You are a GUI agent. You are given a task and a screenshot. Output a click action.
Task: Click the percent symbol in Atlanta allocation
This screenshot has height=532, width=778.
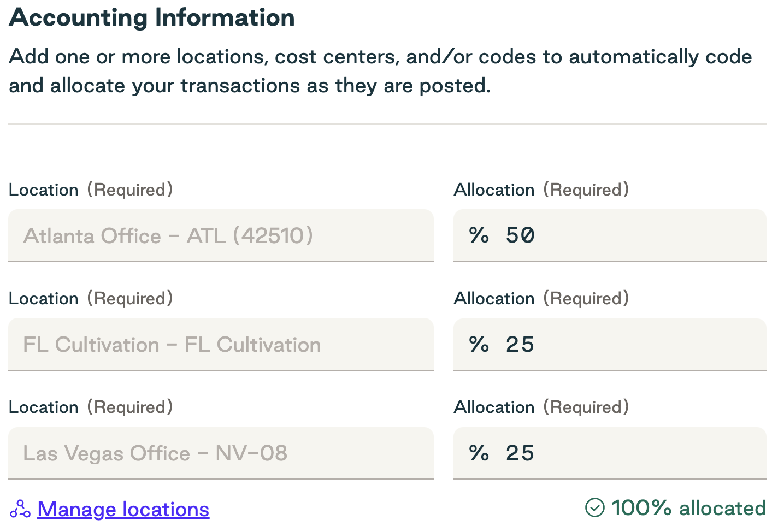479,235
